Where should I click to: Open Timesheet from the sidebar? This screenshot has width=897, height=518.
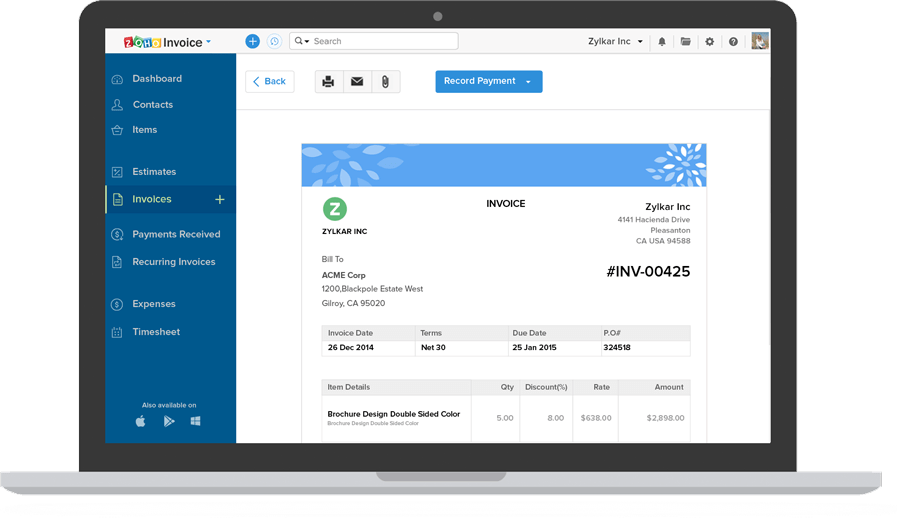tap(156, 331)
